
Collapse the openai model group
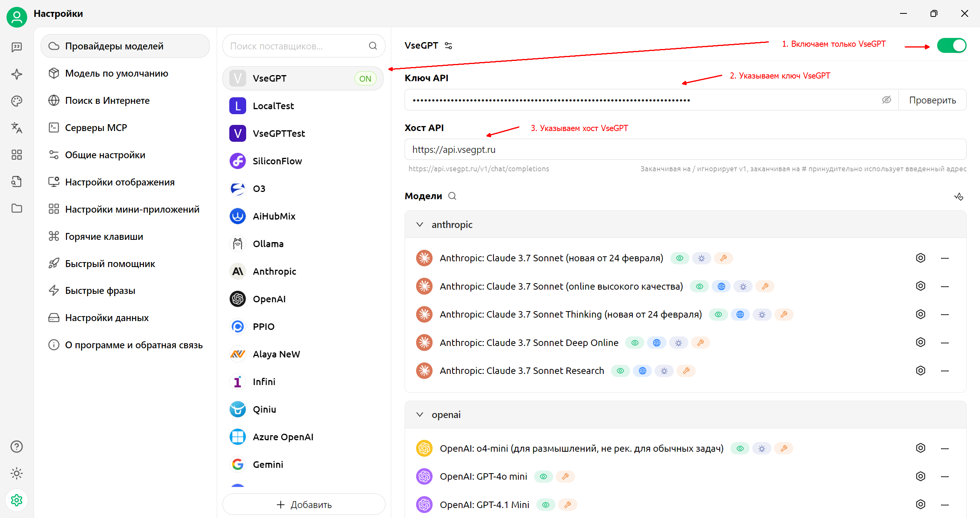(420, 415)
